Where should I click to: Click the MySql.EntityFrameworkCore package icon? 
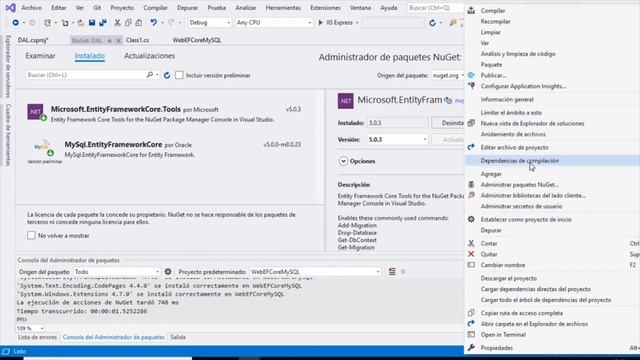(x=44, y=148)
